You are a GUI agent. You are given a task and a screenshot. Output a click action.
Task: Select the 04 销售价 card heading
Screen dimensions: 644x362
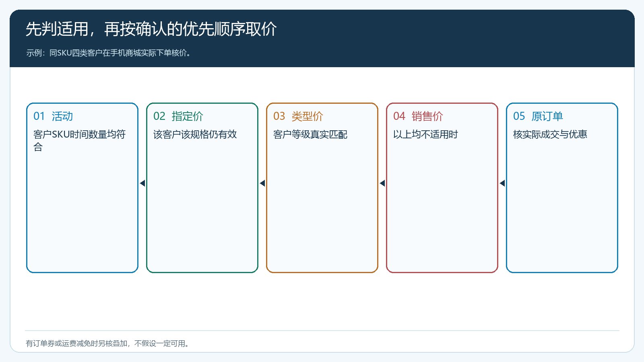tap(418, 116)
